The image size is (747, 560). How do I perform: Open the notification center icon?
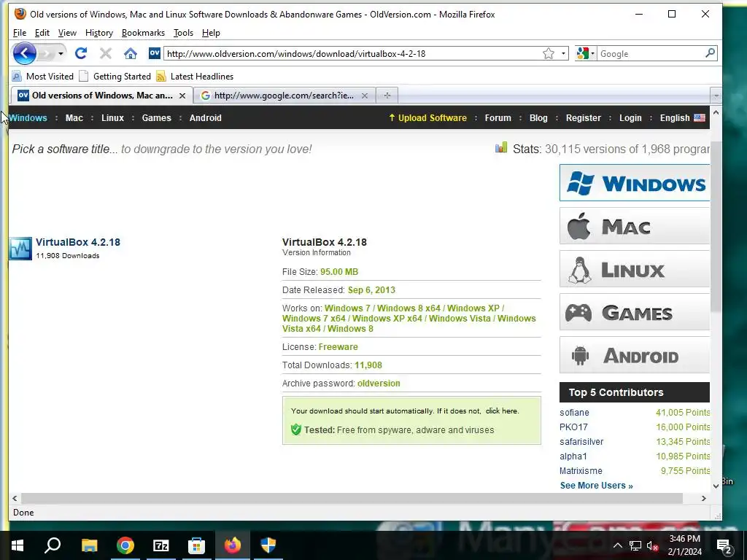click(724, 545)
